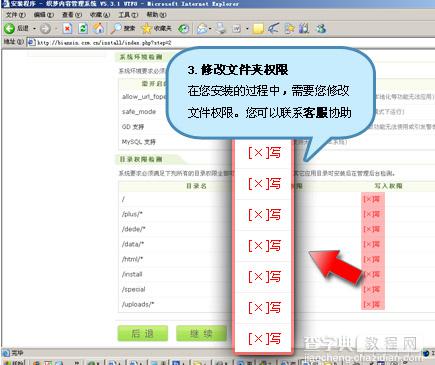
Task: Click the 目录名 column header
Action: pos(196,186)
